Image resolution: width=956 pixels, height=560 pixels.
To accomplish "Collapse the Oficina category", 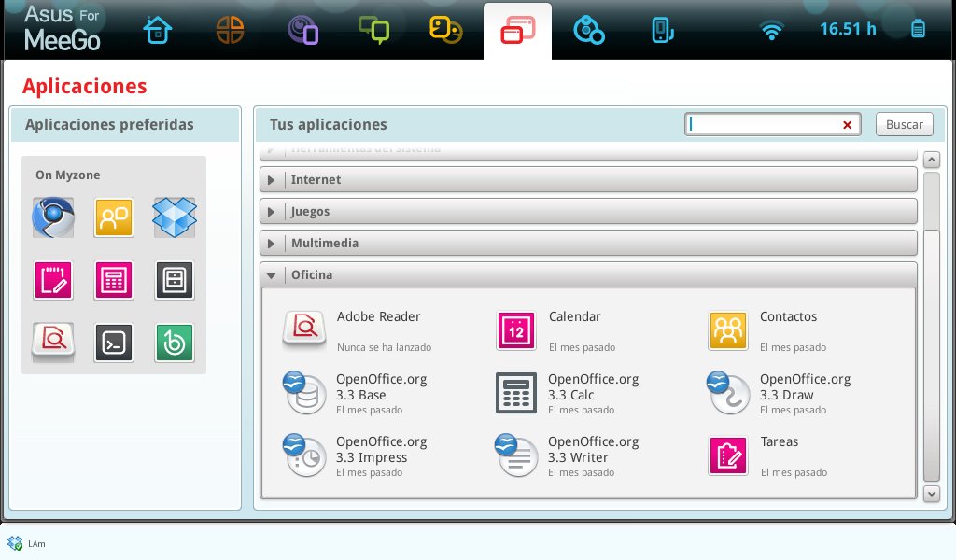I will point(588,274).
